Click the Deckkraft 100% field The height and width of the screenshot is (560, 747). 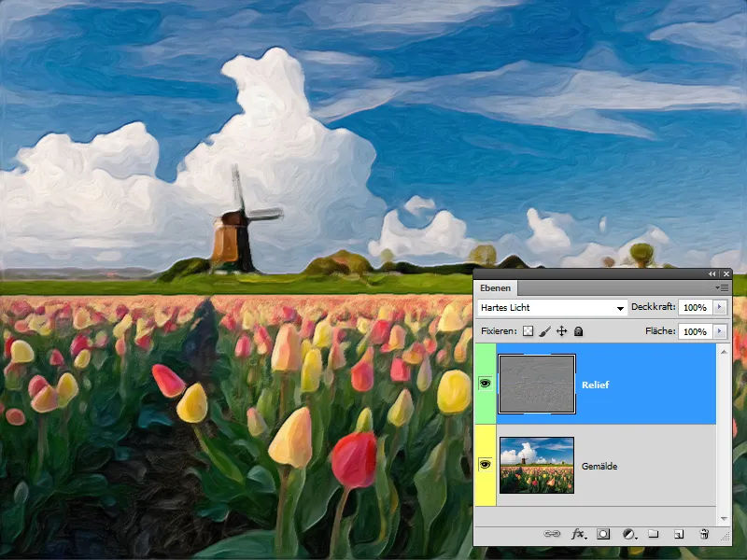coord(696,308)
